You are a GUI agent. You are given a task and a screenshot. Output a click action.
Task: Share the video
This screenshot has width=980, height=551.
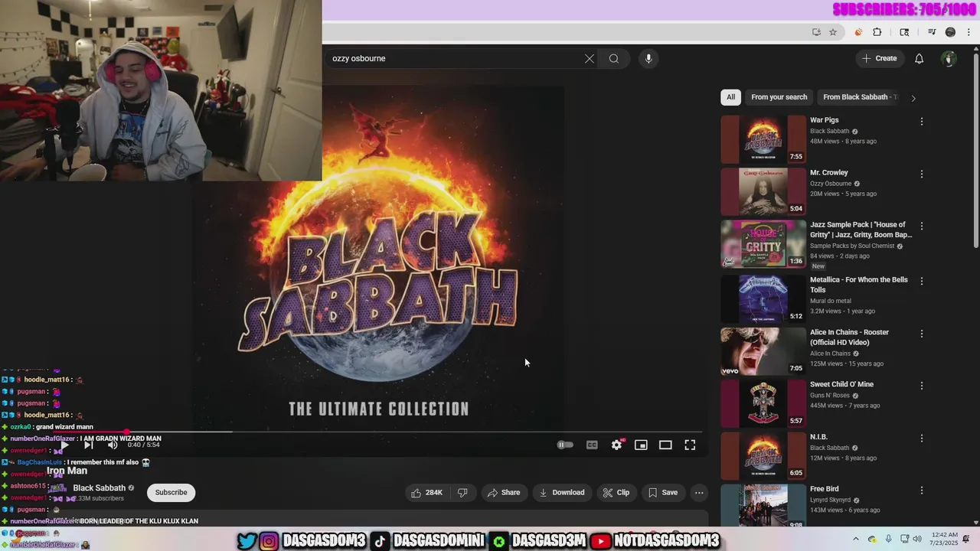click(504, 493)
